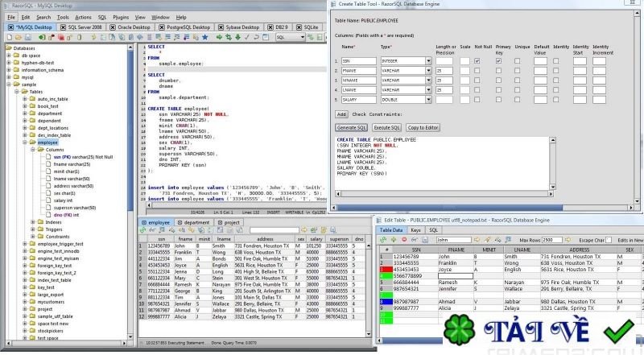This screenshot has height=355, width=644.
Task: Toggle Not Null checkbox for SSN column
Action: click(x=477, y=60)
